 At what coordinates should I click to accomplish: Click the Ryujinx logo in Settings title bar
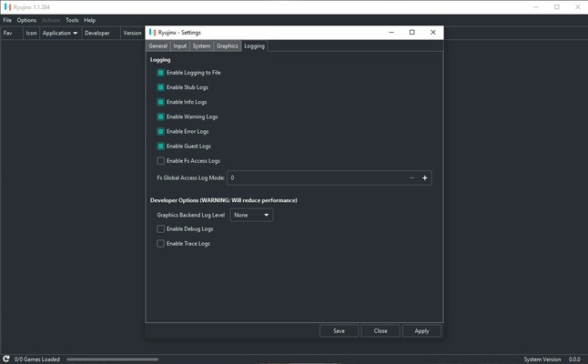[x=152, y=32]
